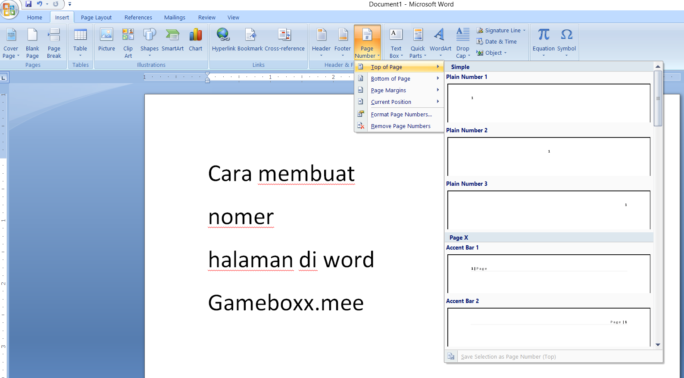This screenshot has height=378, width=684.
Task: Switch to the Page Layout tab
Action: tap(96, 17)
